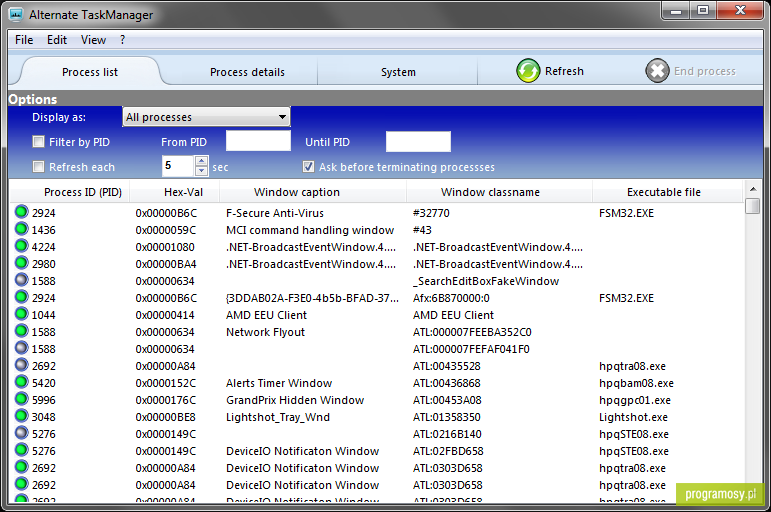Viewport: 771px width, 512px height.
Task: Open the Edit menu
Action: point(57,40)
